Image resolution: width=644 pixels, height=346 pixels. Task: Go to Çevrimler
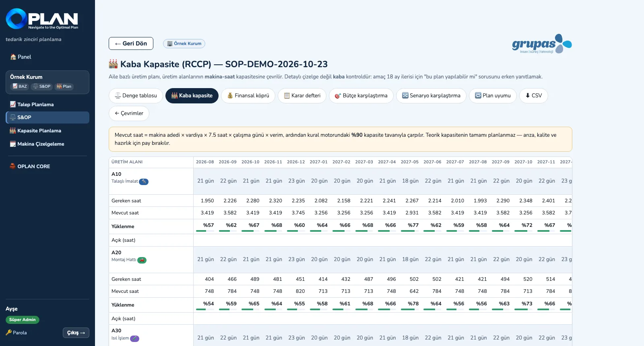(129, 113)
